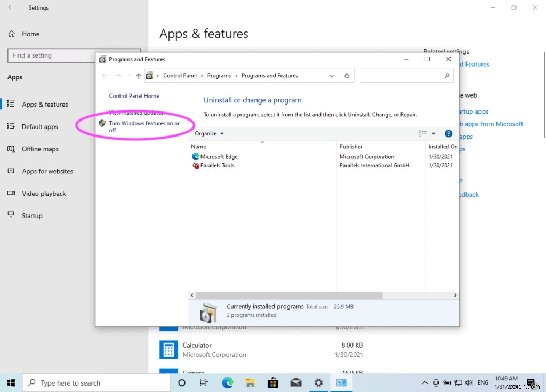Open the Microsoft Edge program entry
This screenshot has height=392, width=546.
click(218, 156)
